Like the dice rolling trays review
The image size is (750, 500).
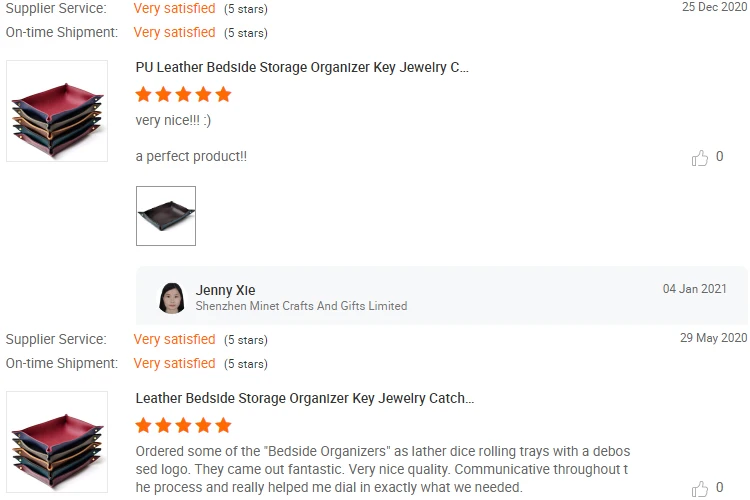(700, 488)
